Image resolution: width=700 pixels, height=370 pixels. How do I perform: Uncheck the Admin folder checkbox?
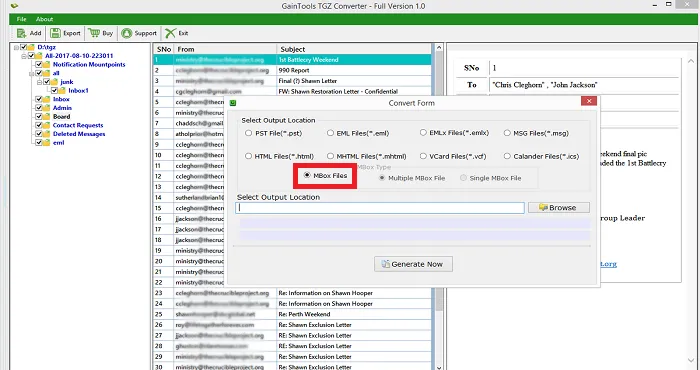39,108
